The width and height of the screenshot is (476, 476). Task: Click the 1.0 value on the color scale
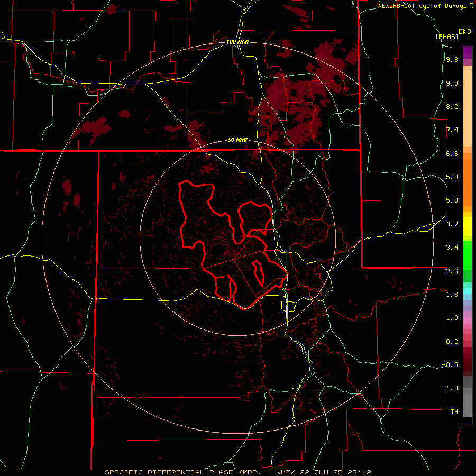click(x=452, y=318)
